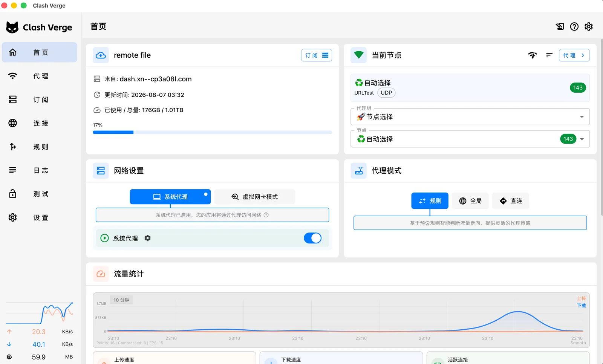This screenshot has height=364, width=603.
Task: Open the header settings gear icon
Action: click(589, 26)
